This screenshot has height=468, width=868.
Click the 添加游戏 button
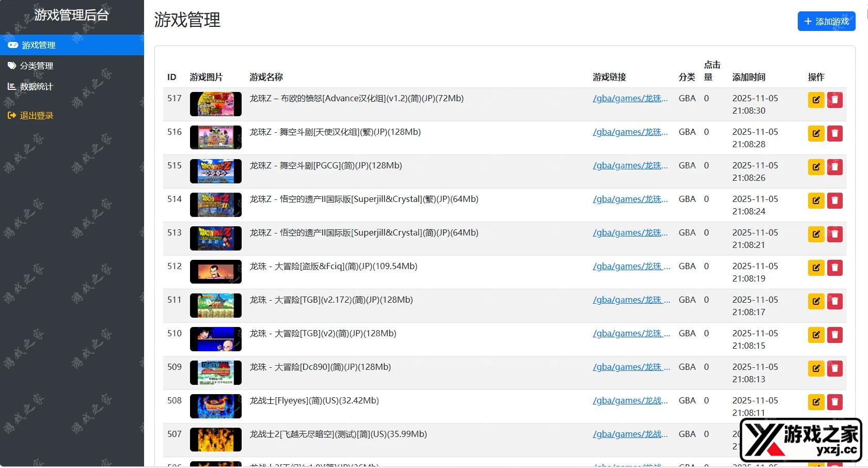click(x=826, y=21)
